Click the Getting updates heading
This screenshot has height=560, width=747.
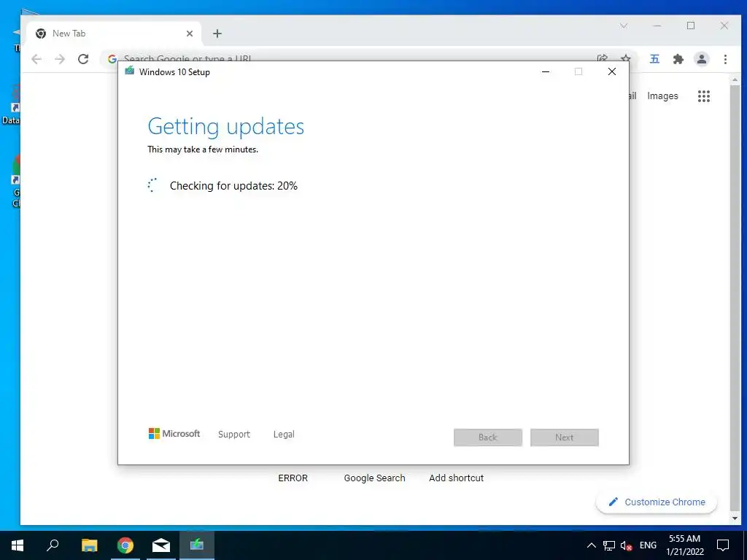[x=226, y=126]
